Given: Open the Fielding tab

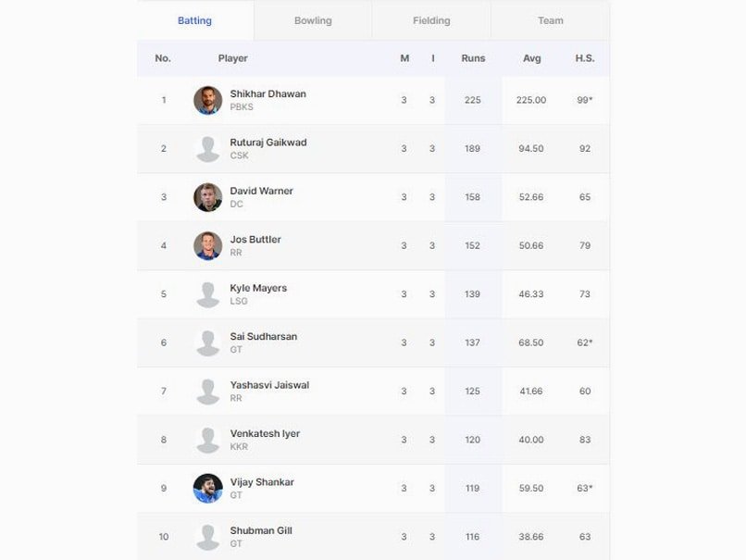Looking at the screenshot, I should pyautogui.click(x=431, y=20).
